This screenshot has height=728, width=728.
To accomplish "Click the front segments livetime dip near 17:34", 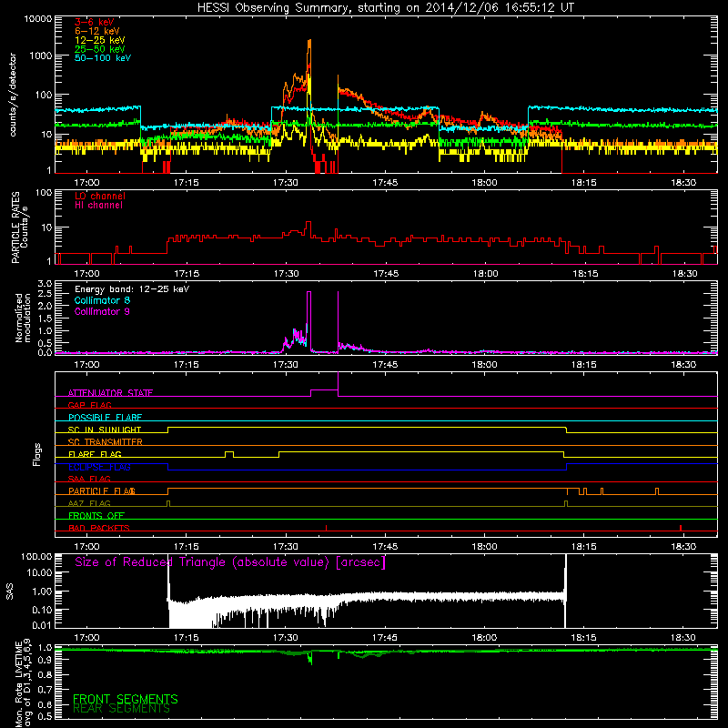I will click(x=310, y=659).
